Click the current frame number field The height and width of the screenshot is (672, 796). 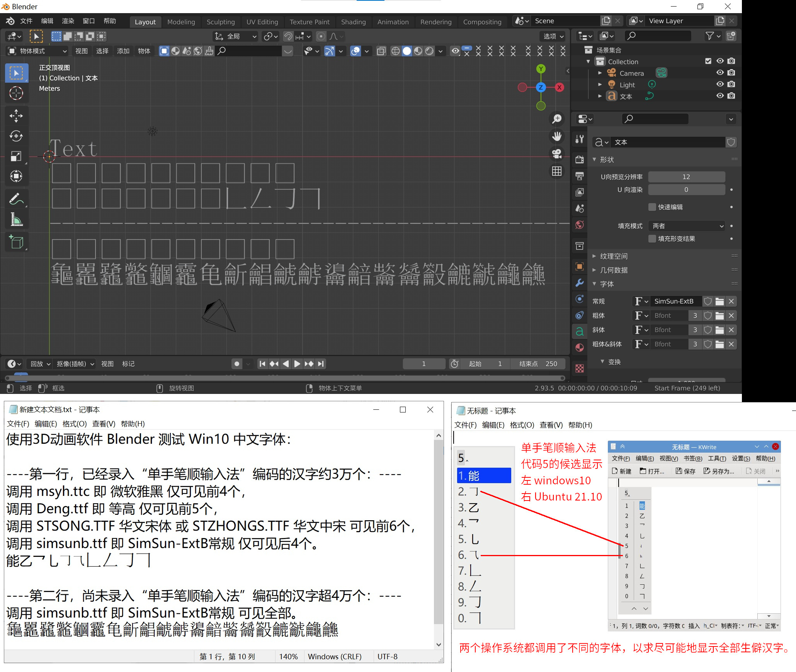coord(424,364)
